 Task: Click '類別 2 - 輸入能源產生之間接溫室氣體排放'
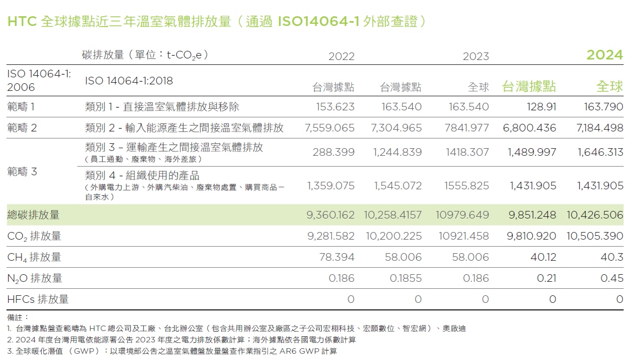tap(184, 128)
